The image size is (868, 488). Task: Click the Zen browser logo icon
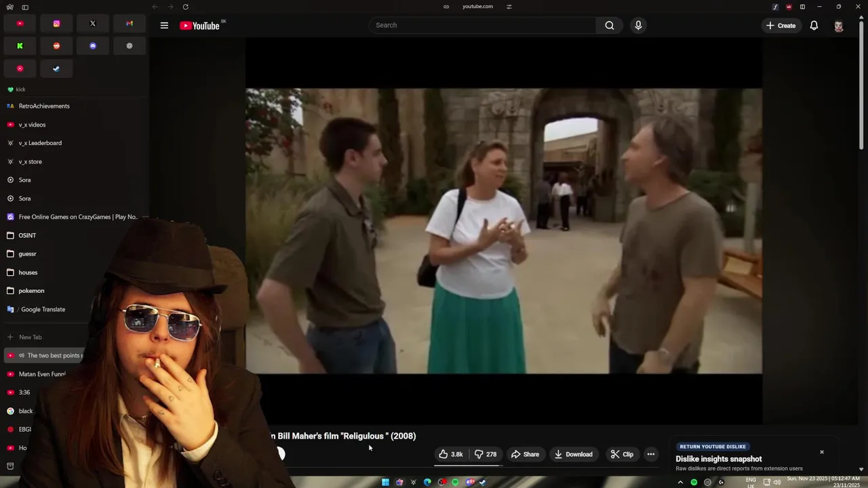click(9, 7)
